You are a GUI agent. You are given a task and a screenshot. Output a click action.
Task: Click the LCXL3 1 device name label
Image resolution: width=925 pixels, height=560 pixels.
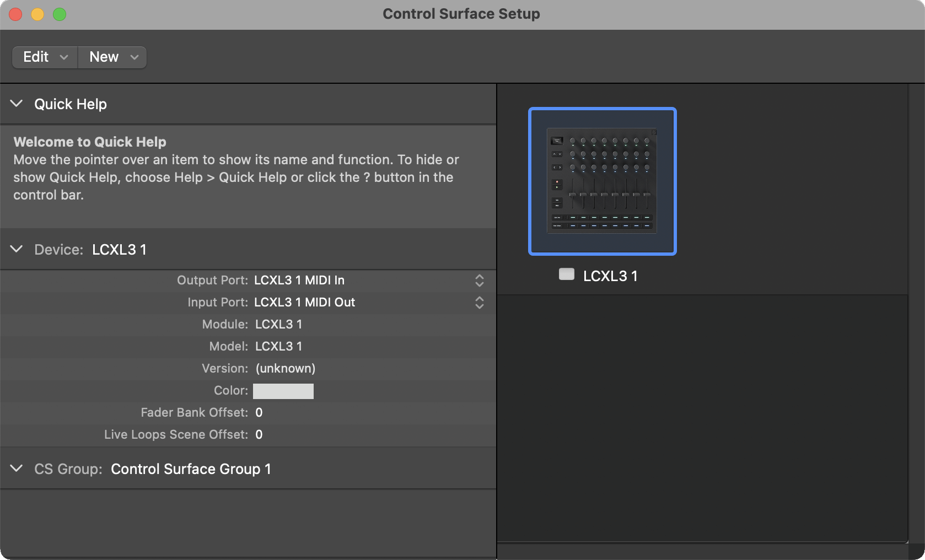(x=610, y=276)
